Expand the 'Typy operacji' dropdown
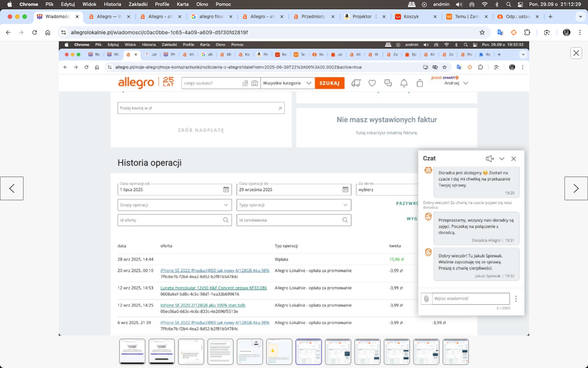Screen dimensions: 588x368 (293, 205)
